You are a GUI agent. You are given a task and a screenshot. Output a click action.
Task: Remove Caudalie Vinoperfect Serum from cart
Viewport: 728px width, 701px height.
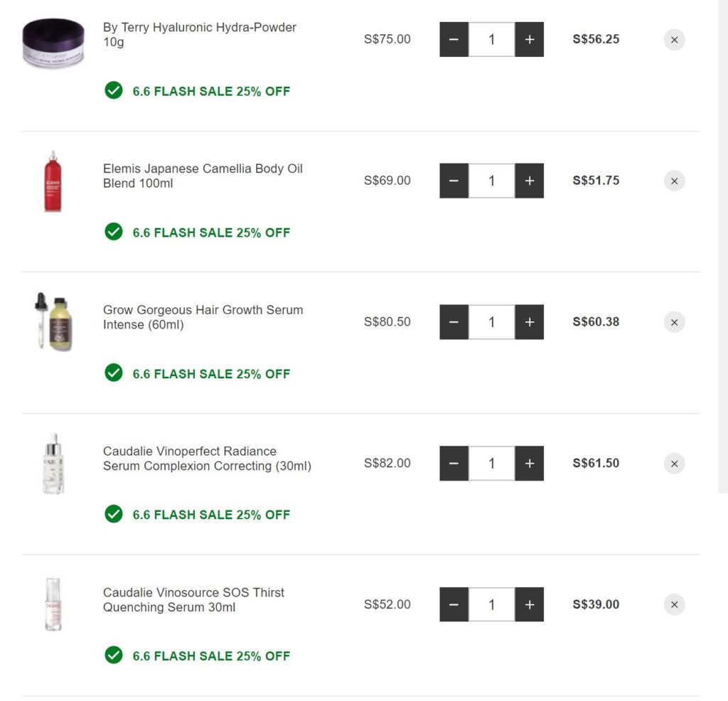coord(674,464)
